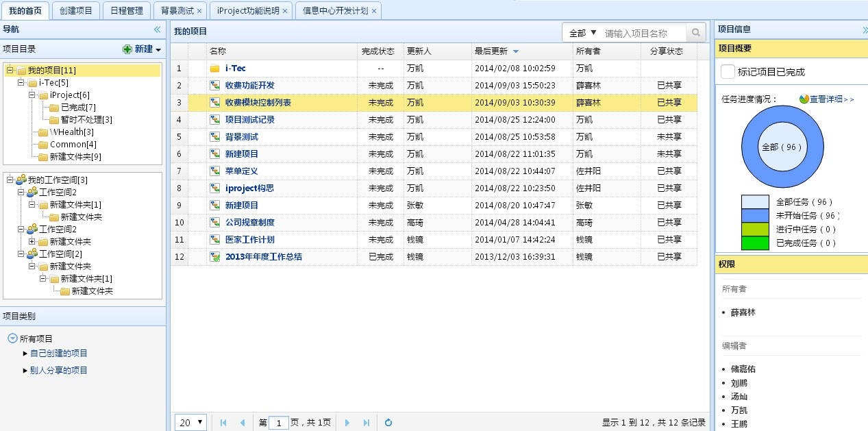Click the 进行中任务 legend color swatch
The image size is (868, 431).
point(755,230)
